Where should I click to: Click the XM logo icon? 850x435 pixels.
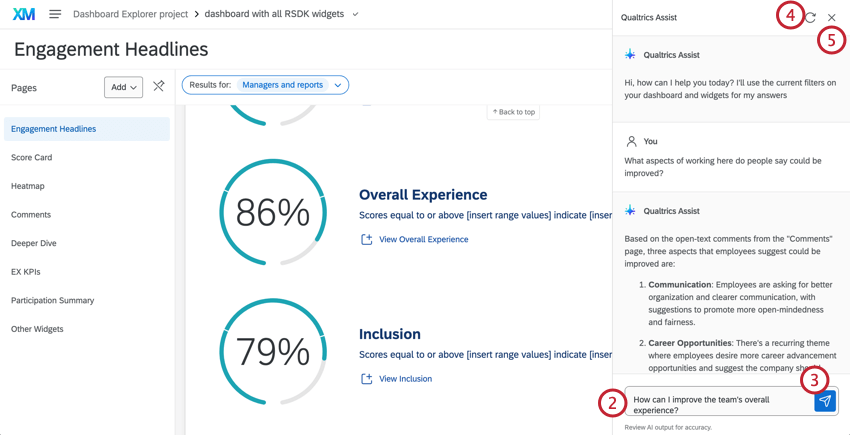pos(23,14)
